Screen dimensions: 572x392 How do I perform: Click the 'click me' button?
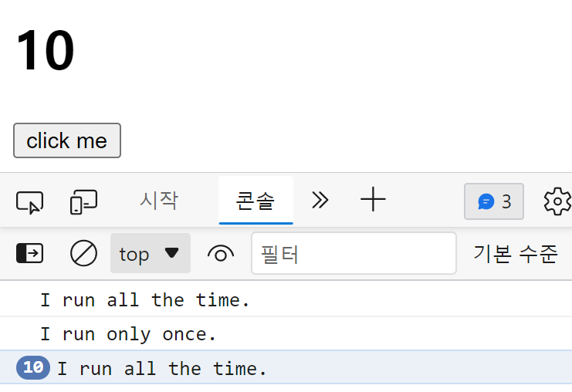(67, 140)
